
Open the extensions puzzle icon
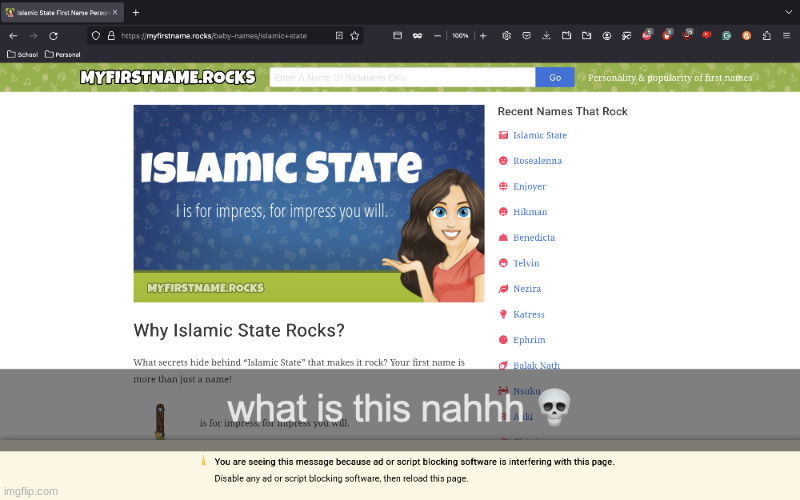click(x=766, y=35)
